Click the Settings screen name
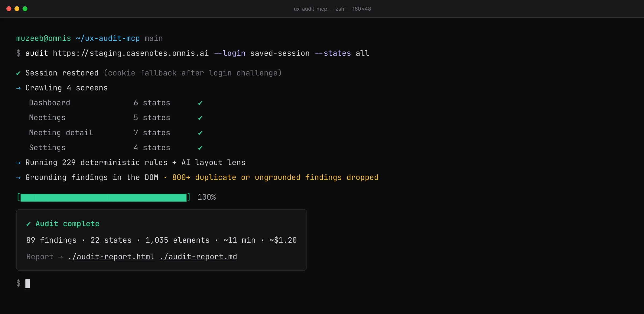This screenshot has height=314, width=644. 47,148
